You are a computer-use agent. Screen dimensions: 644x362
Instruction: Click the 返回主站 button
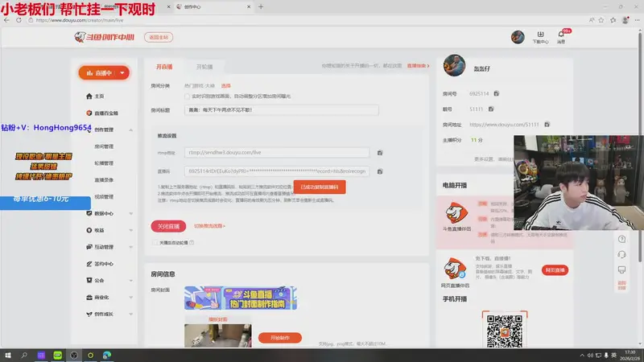pos(157,37)
